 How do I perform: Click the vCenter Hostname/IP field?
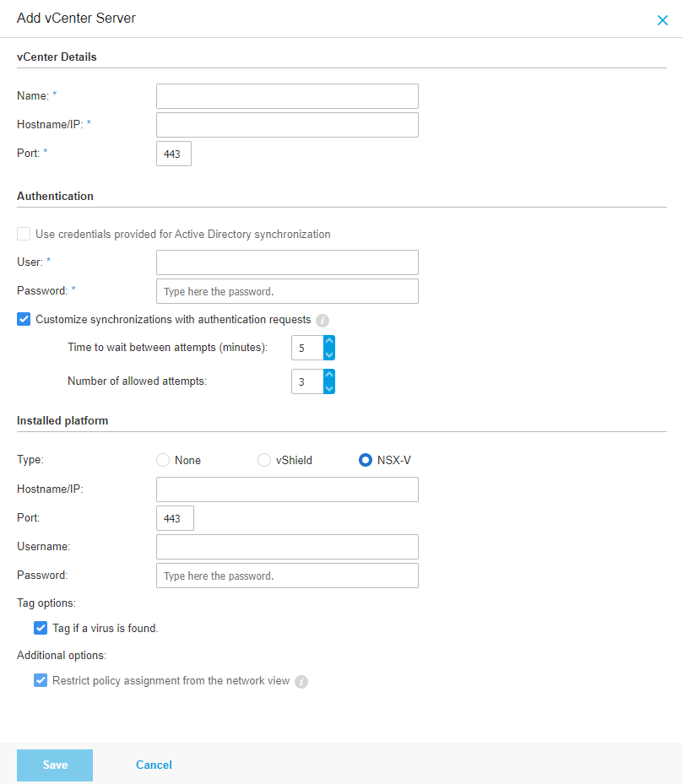click(x=287, y=125)
